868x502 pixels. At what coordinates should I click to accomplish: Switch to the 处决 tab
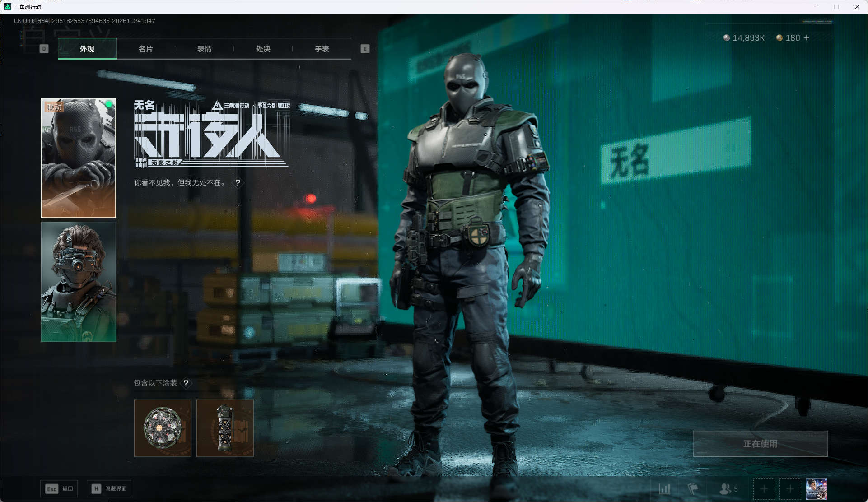(x=263, y=49)
